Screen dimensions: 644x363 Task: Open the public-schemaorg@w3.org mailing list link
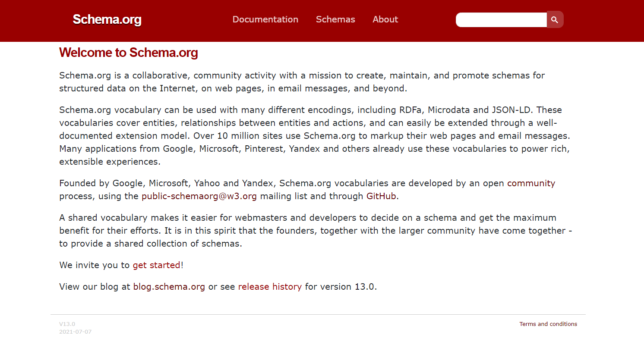(x=199, y=196)
